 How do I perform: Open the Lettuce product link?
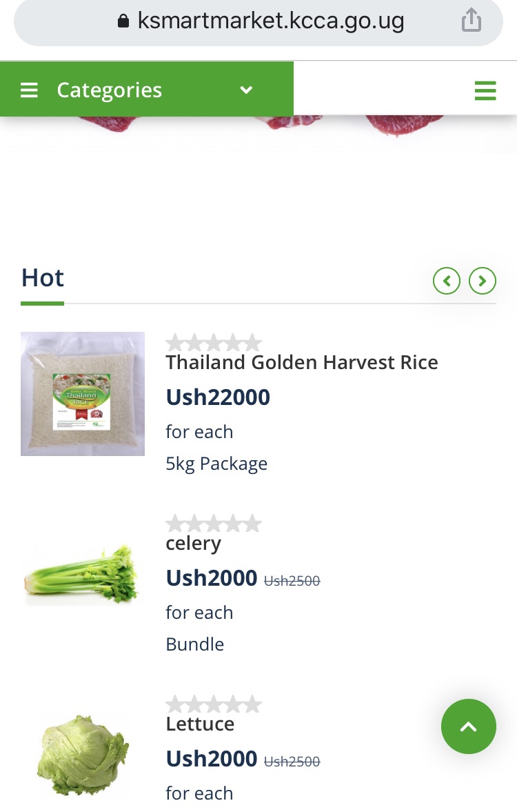tap(200, 724)
